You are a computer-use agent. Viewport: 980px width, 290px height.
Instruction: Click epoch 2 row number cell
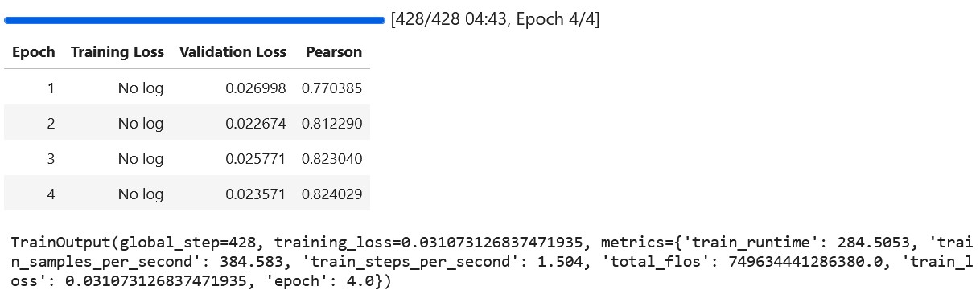tap(51, 124)
